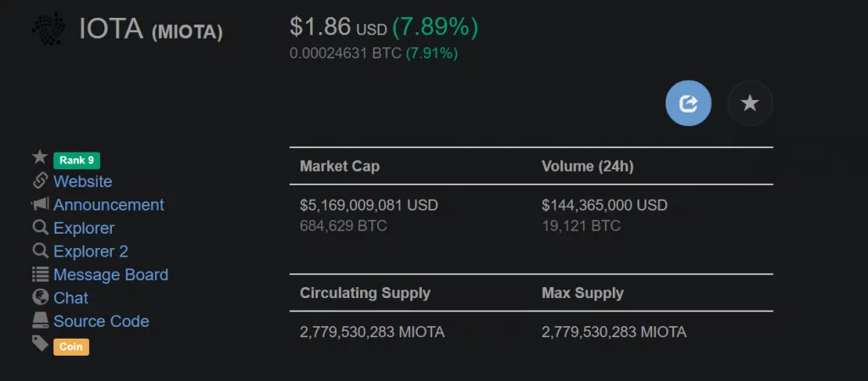This screenshot has height=381, width=868.
Task: Toggle the star watchlist button
Action: click(x=749, y=102)
